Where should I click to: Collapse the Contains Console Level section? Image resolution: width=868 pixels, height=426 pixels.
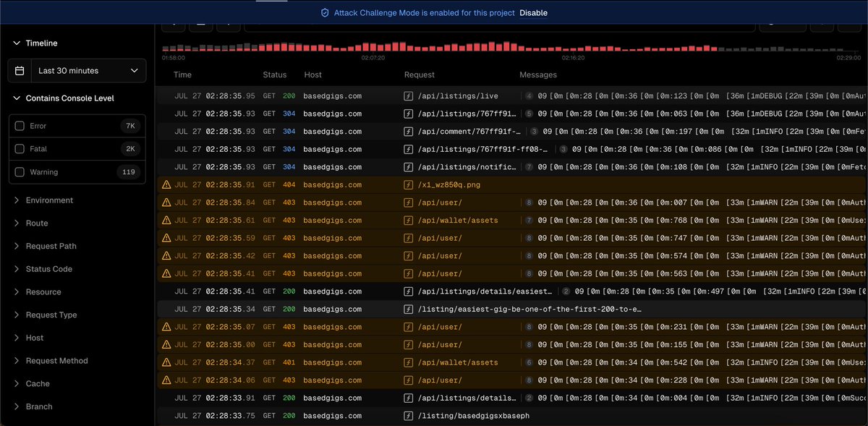[64, 98]
